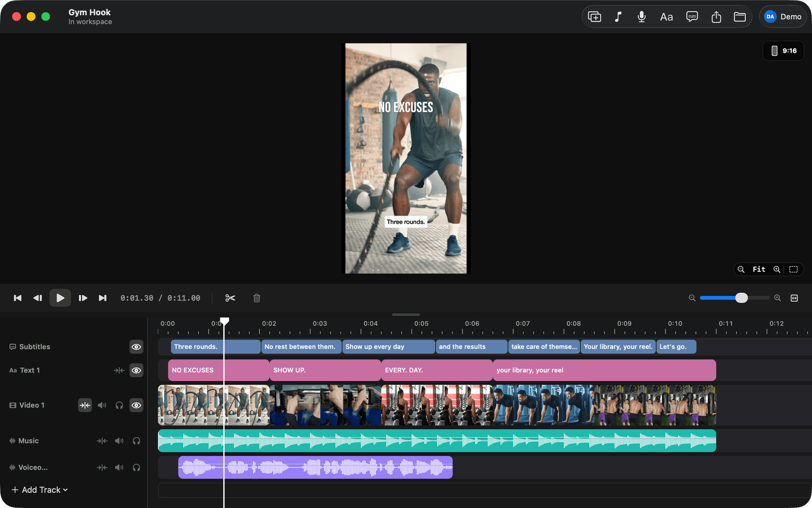Mute the Video 1 track speaker
Image resolution: width=812 pixels, height=508 pixels.
pyautogui.click(x=102, y=405)
